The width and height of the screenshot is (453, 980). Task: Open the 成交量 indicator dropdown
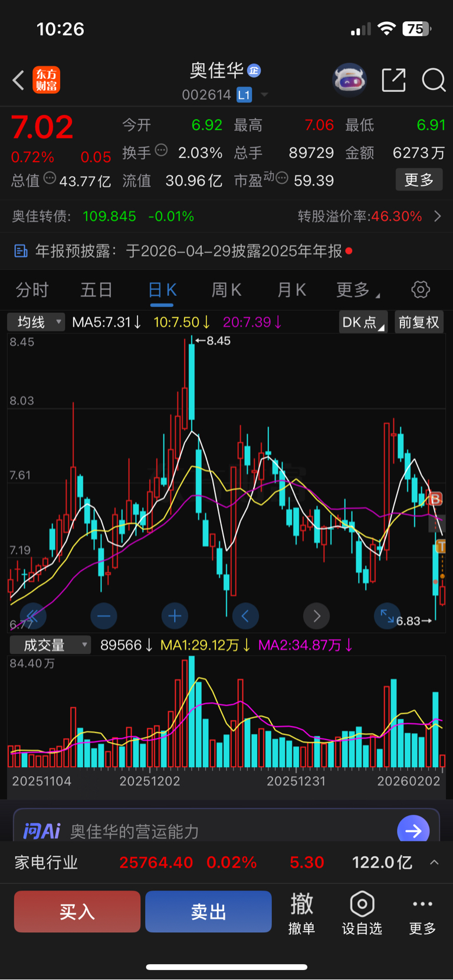pos(50,645)
